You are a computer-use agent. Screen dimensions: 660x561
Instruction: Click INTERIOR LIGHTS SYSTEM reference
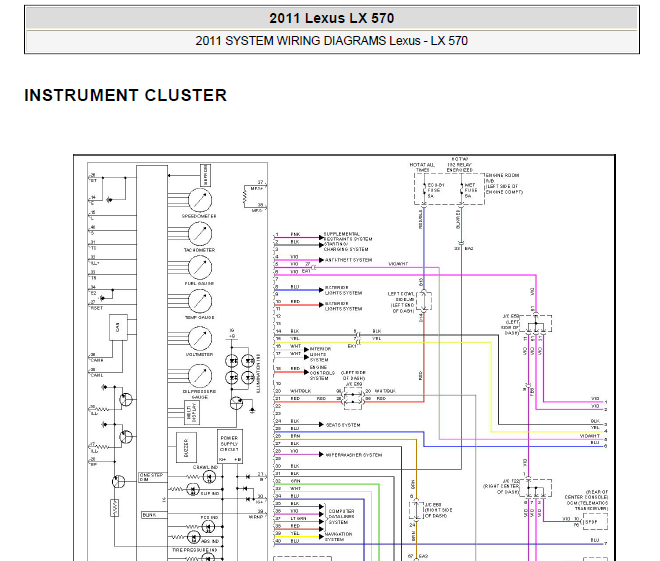(320, 354)
